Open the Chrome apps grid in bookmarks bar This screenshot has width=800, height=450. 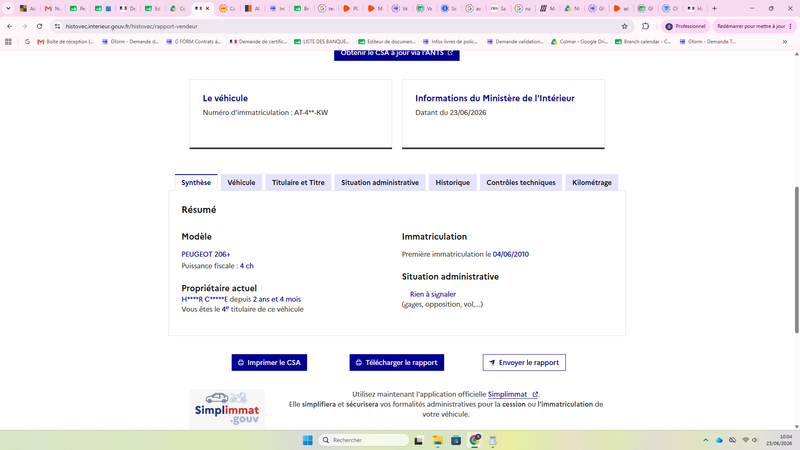tap(8, 42)
